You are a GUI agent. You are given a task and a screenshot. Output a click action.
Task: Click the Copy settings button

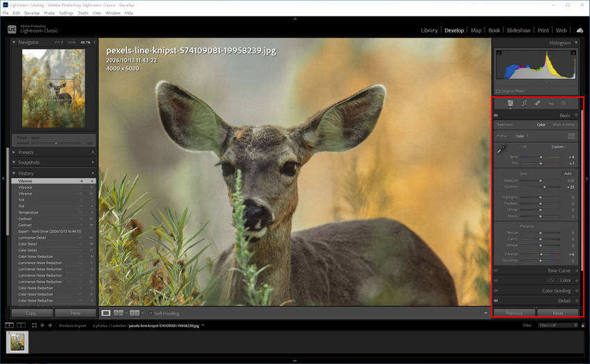pyautogui.click(x=32, y=313)
